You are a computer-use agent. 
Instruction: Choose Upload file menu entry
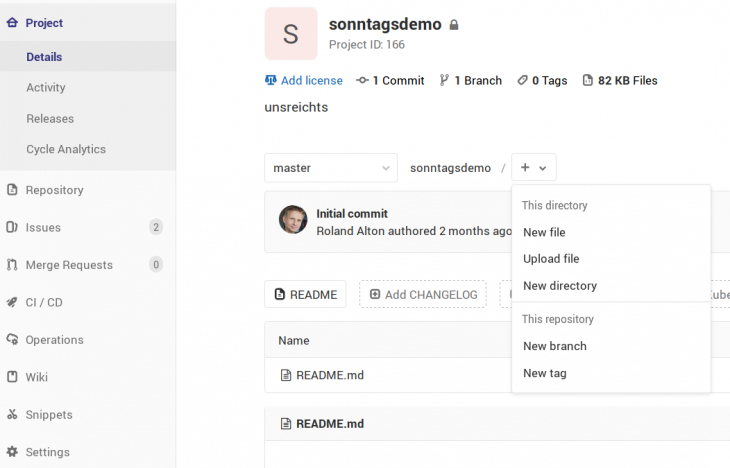551,259
